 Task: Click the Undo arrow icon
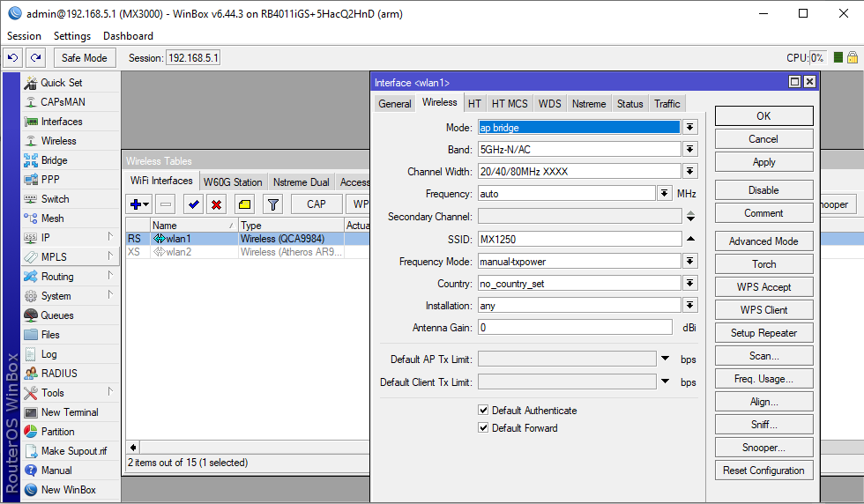(12, 58)
